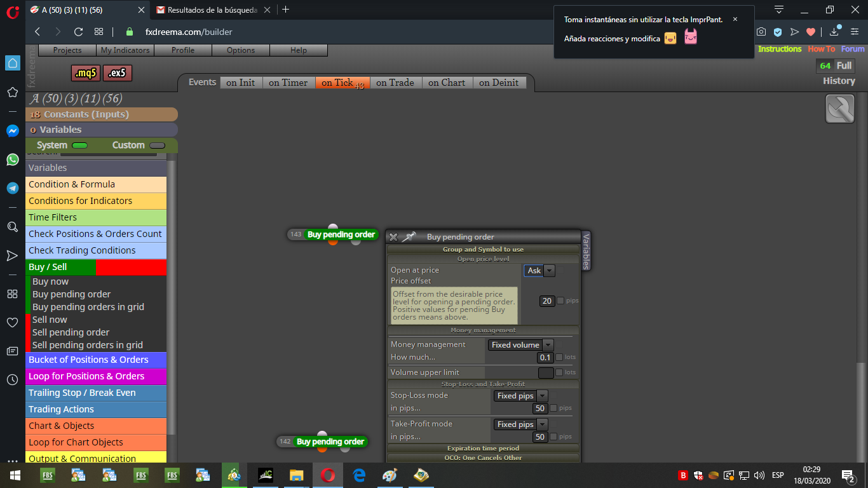Screen dimensions: 868x488
Task: Open the Trailing Stop / Break Even category
Action: tap(96, 393)
